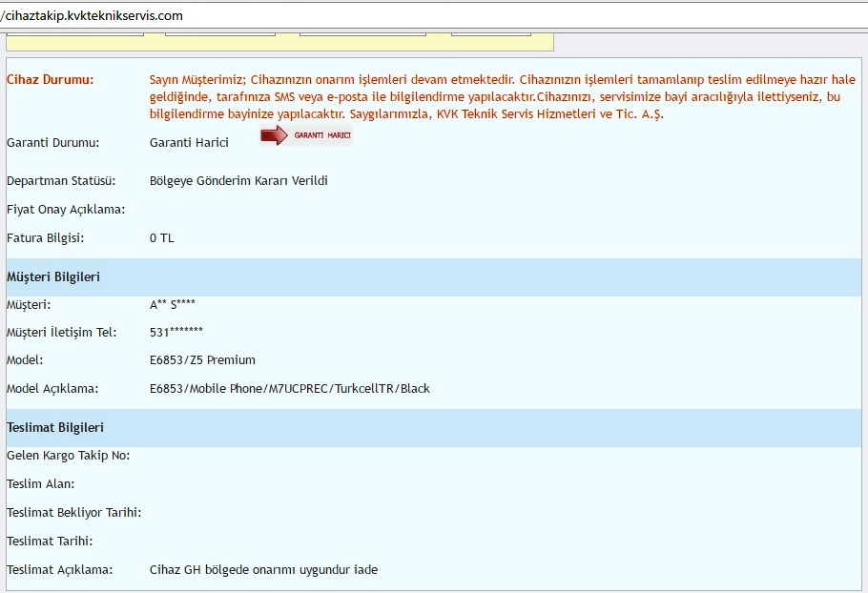Screen dimensions: 868x593
Task: Click the Teslimat Bekliyor Tarihi label
Action: (73, 513)
